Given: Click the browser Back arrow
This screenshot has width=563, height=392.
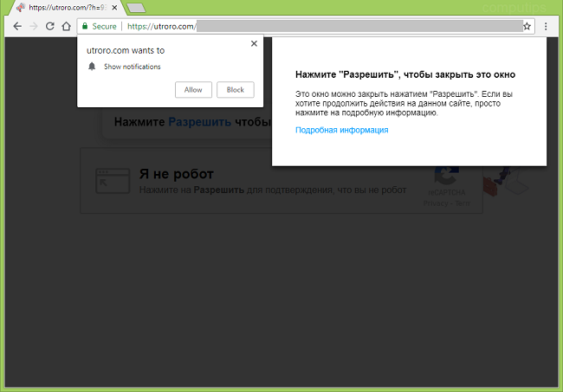Looking at the screenshot, I should pos(17,27).
